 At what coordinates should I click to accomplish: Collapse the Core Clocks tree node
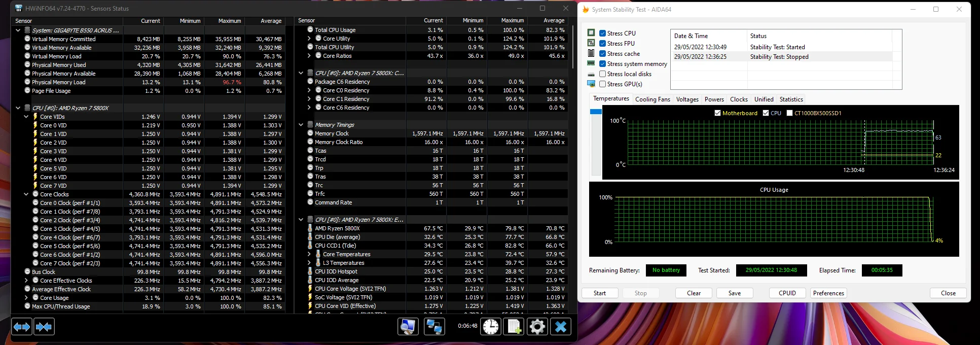point(26,194)
